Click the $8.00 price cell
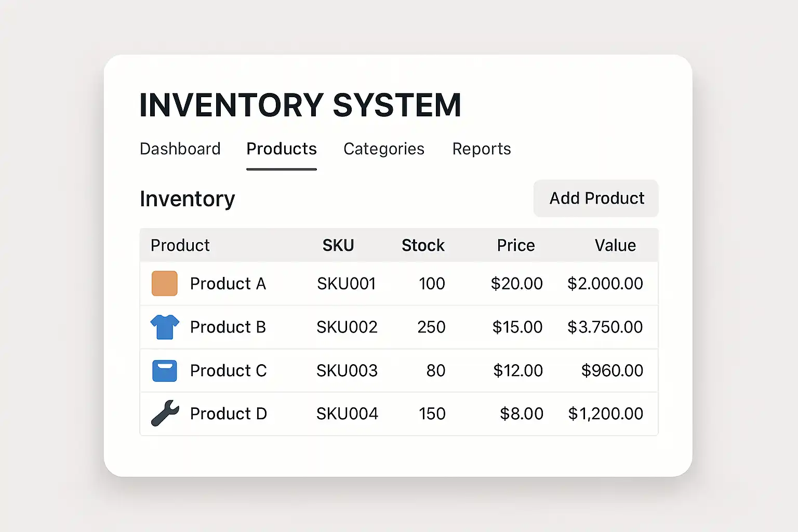798x532 pixels. 522,414
